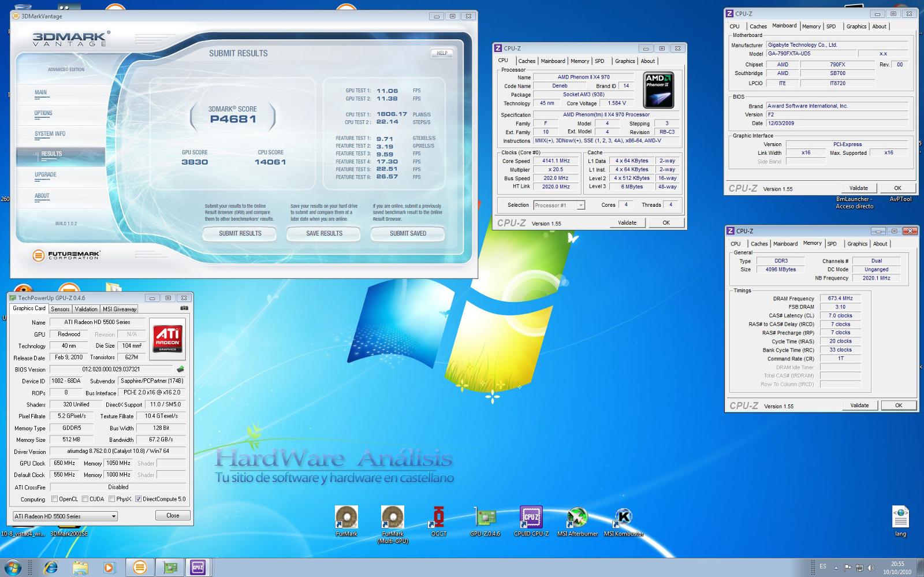Click the GA-790FXTA-UD5 model field

810,54
